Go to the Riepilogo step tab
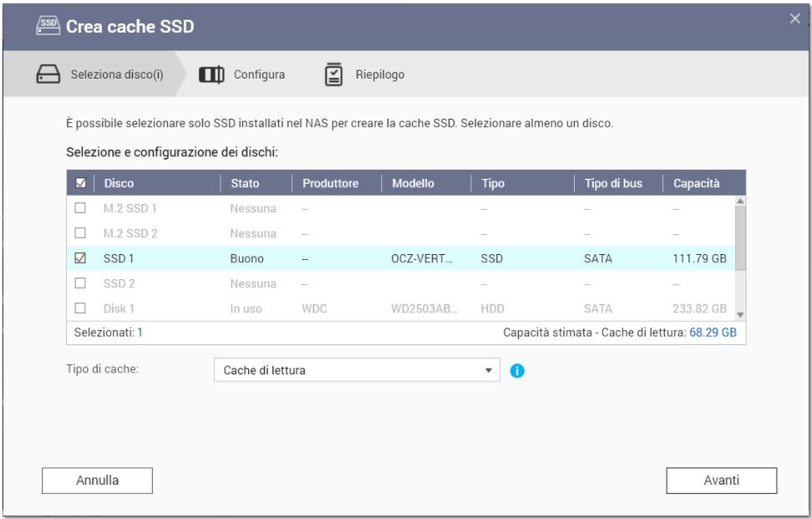Viewport: 812px width, 519px height. (x=380, y=74)
